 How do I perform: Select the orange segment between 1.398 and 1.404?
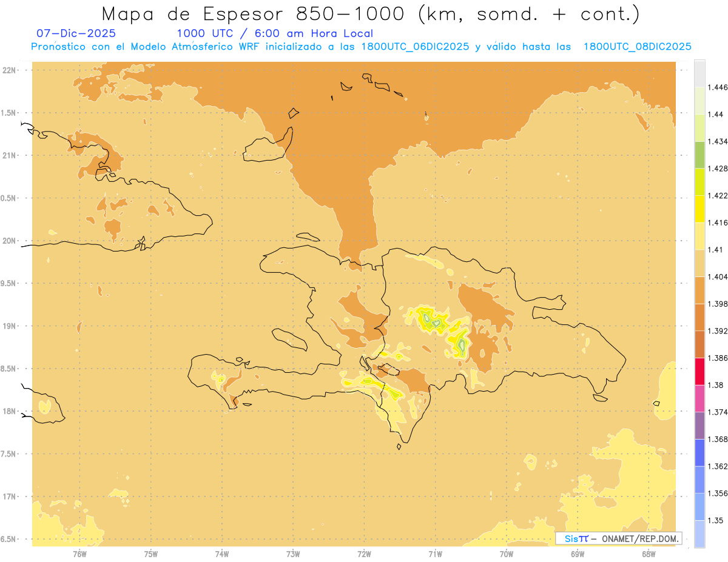[x=699, y=290]
